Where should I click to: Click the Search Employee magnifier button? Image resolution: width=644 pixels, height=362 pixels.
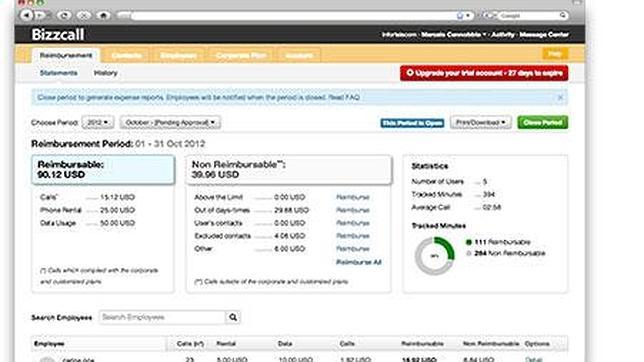pos(233,317)
